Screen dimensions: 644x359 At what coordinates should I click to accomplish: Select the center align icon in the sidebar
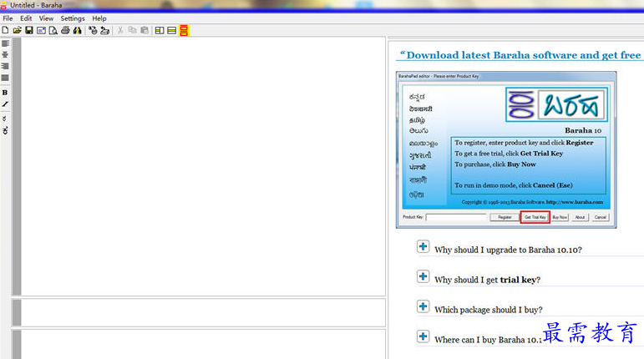[x=5, y=54]
